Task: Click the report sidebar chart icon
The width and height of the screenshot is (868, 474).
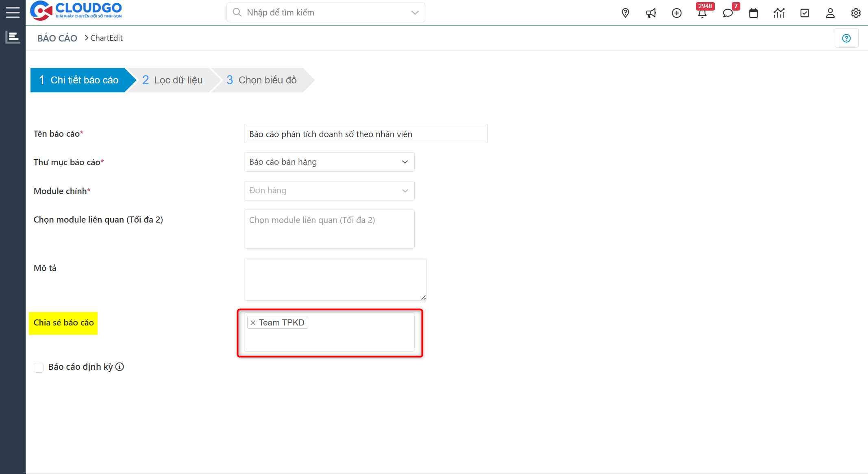Action: point(13,37)
